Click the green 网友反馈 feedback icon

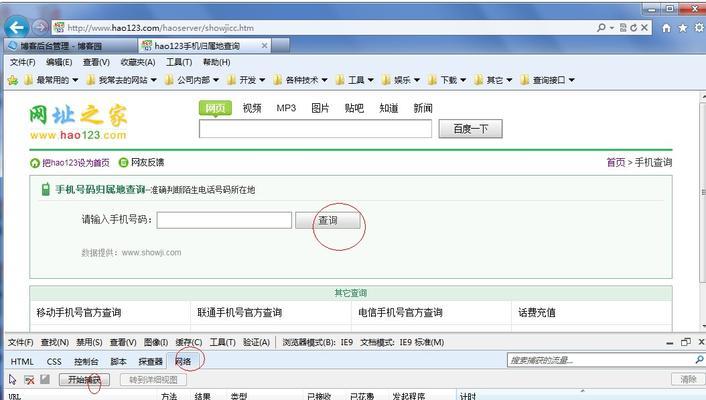(123, 163)
